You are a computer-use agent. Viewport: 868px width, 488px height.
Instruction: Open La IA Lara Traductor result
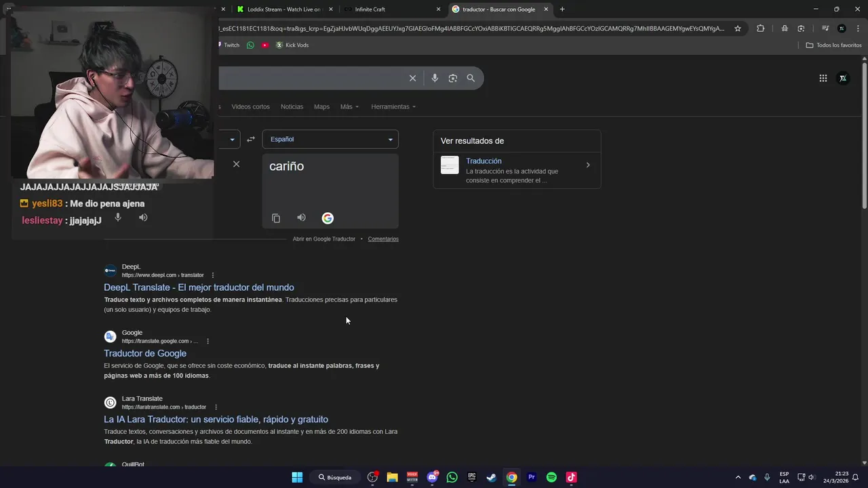click(x=216, y=419)
